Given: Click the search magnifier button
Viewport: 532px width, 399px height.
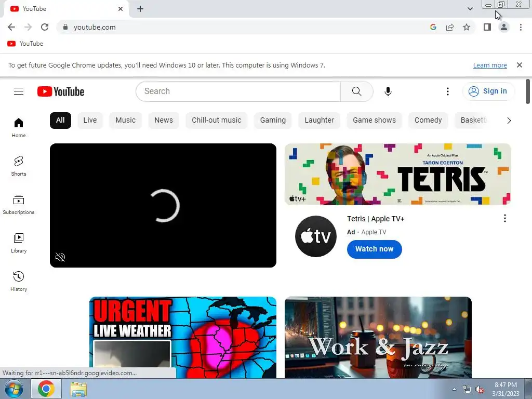Looking at the screenshot, I should (x=356, y=91).
